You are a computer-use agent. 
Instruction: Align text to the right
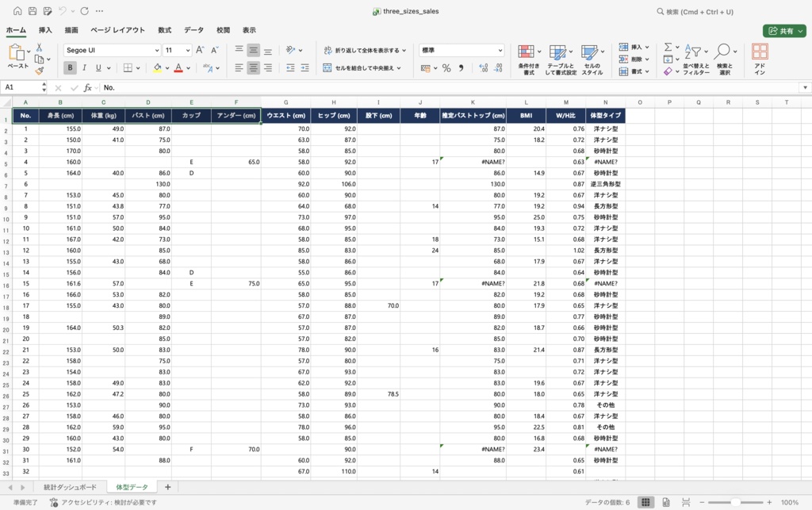(x=268, y=68)
